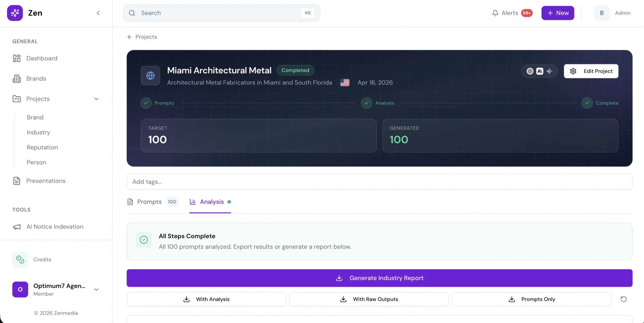This screenshot has height=323, width=644.
Task: Download Prompts Only export
Action: (532, 299)
